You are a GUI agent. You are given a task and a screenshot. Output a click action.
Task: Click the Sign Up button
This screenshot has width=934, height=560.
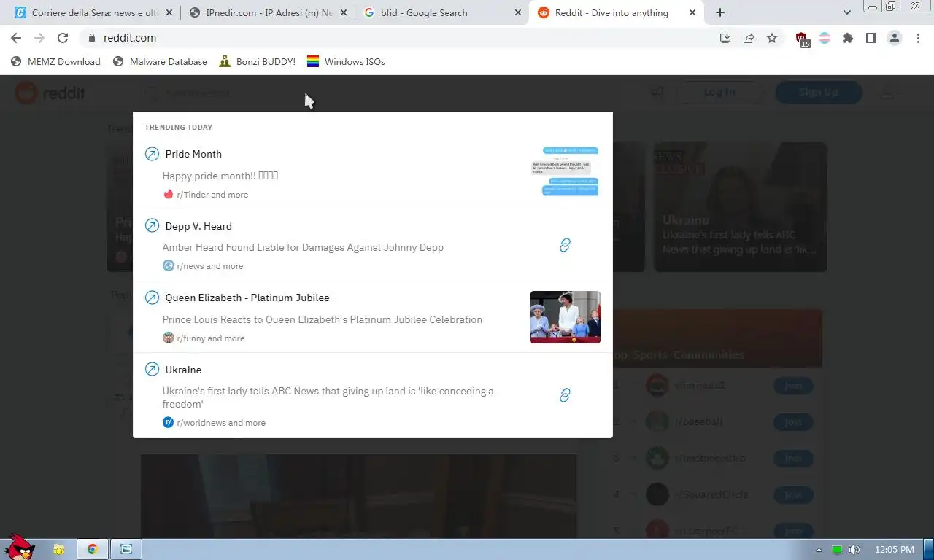click(x=818, y=92)
